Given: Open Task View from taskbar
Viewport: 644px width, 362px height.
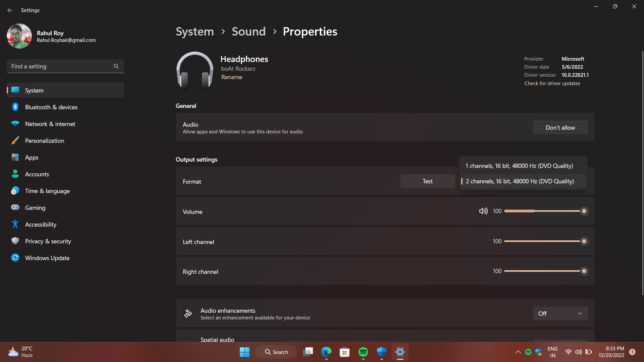Looking at the screenshot, I should 308,352.
